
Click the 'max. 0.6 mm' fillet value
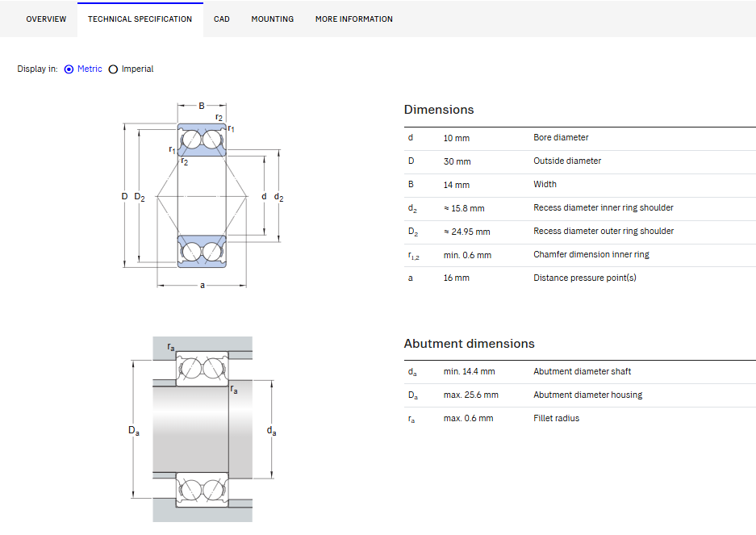click(x=468, y=418)
